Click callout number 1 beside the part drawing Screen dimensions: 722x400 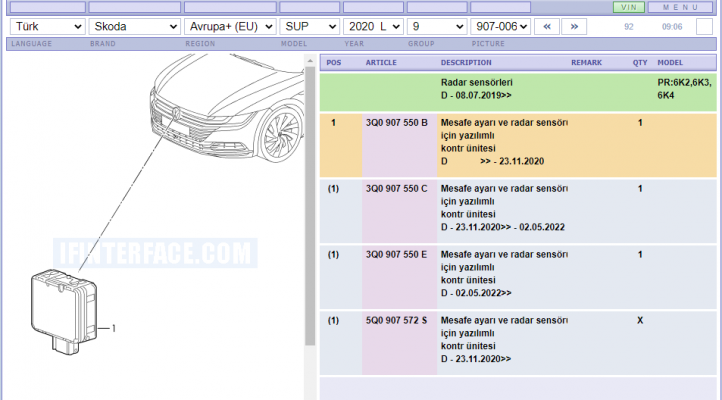pos(113,329)
